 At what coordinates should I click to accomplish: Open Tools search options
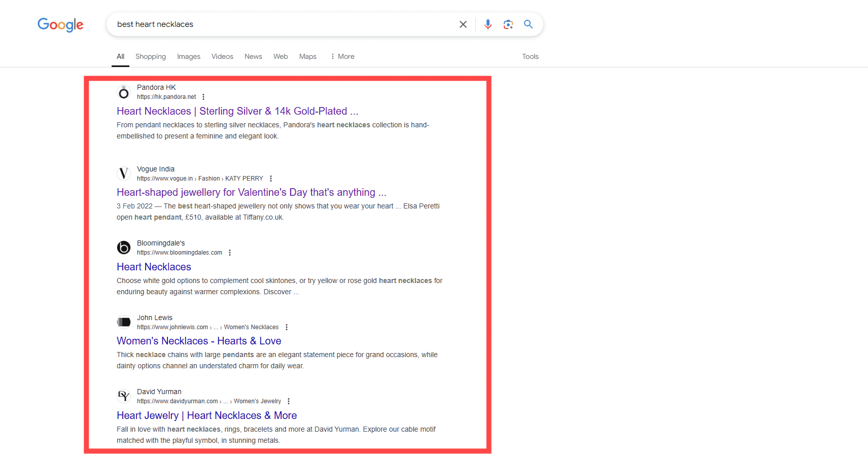click(x=530, y=56)
